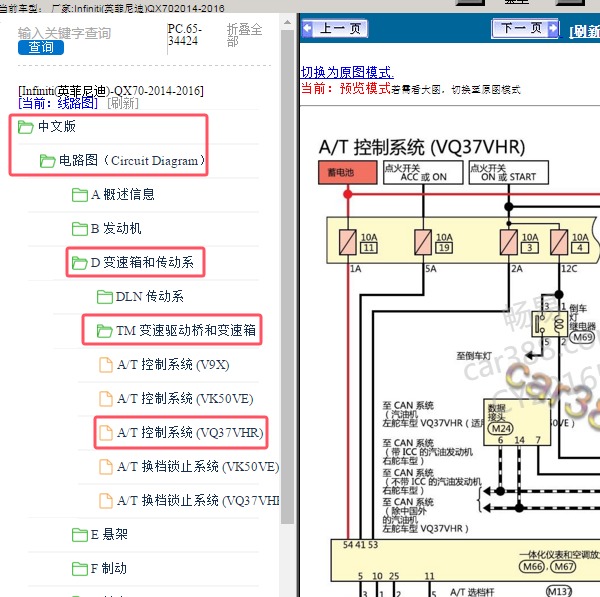Click the 点火开关 ON 或 START box
This screenshot has width=600, height=597.
tap(509, 173)
